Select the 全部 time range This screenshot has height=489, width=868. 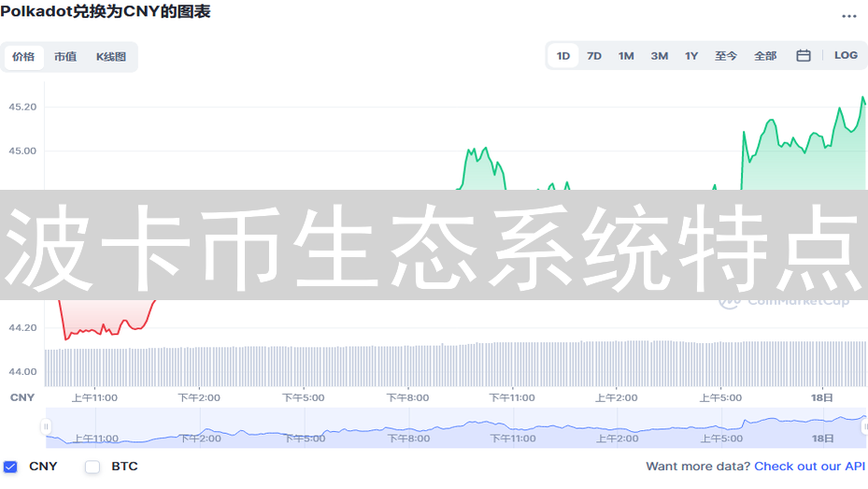[x=765, y=56]
